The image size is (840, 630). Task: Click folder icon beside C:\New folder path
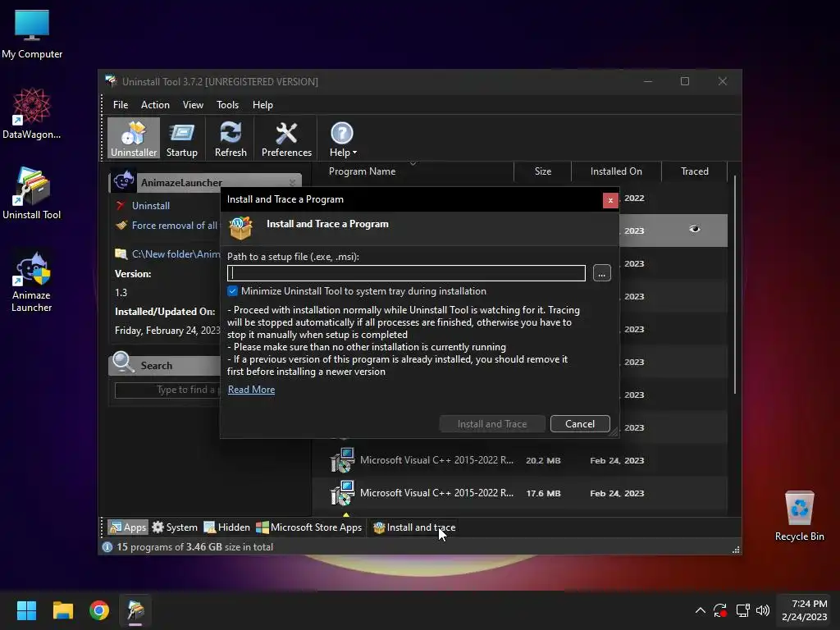coord(121,253)
